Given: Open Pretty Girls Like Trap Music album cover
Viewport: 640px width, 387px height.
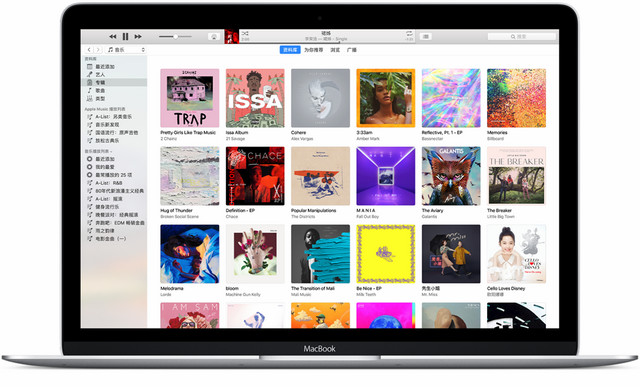Looking at the screenshot, I should point(190,98).
